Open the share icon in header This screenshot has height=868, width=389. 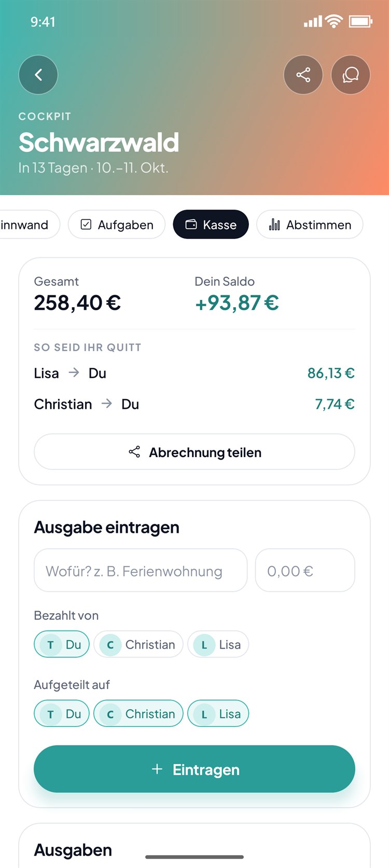click(303, 75)
